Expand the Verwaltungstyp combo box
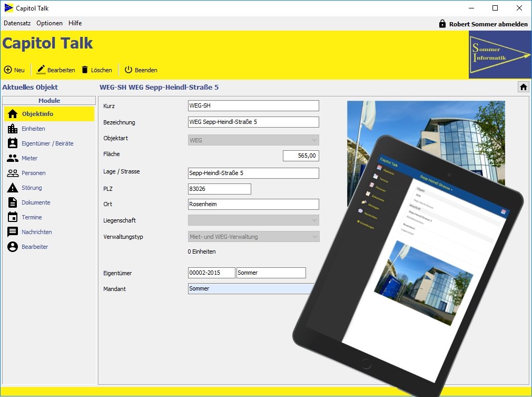This screenshot has width=532, height=397. (x=253, y=236)
